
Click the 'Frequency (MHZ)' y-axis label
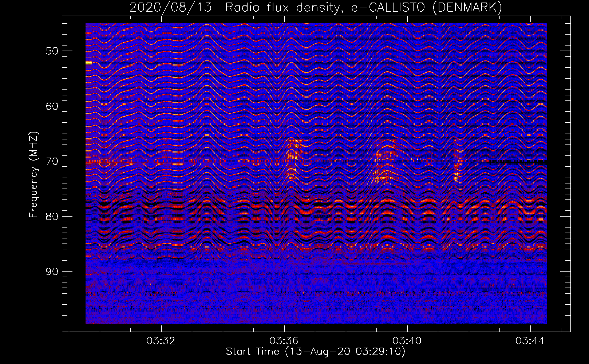(x=33, y=175)
